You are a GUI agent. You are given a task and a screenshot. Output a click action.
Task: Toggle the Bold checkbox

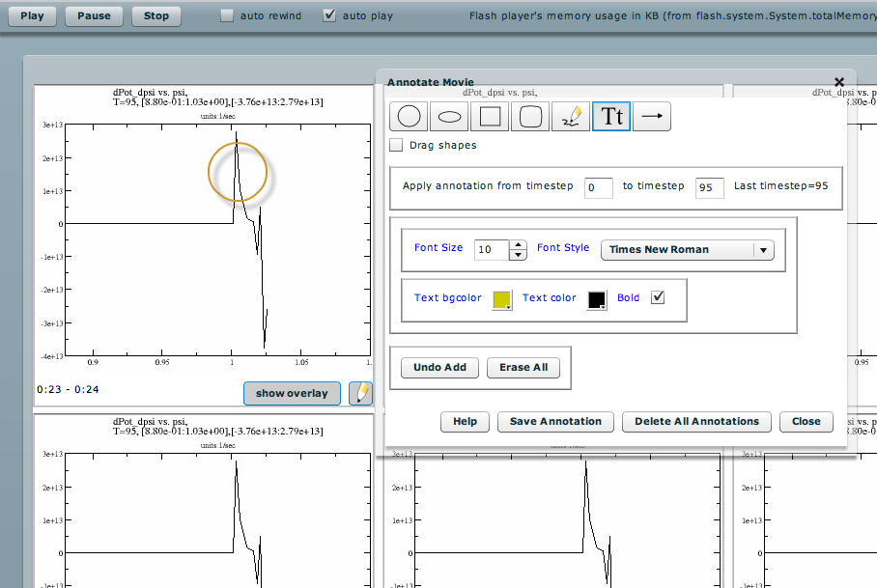click(x=658, y=297)
